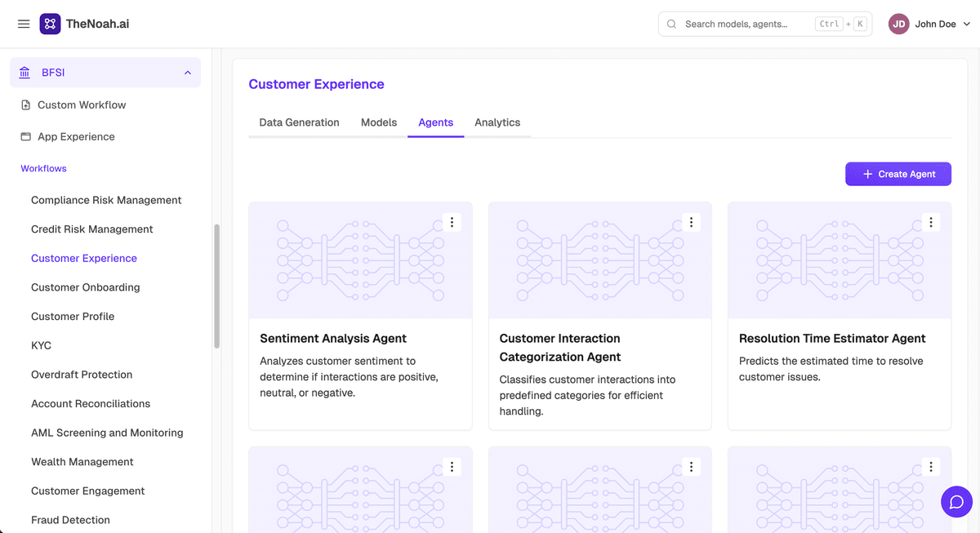This screenshot has height=533, width=980.
Task: Click the search magnifier icon
Action: click(x=672, y=24)
